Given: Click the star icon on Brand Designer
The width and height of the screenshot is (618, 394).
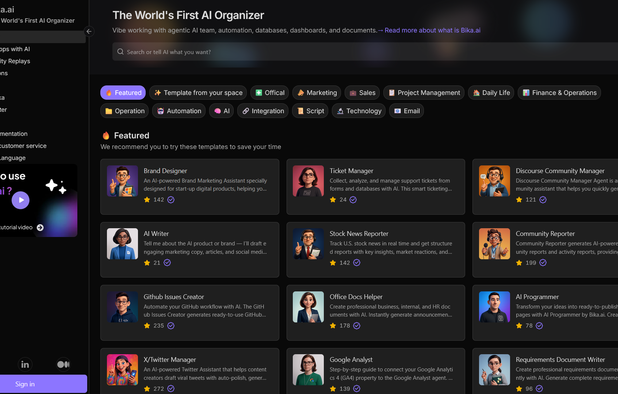Looking at the screenshot, I should click(x=147, y=200).
